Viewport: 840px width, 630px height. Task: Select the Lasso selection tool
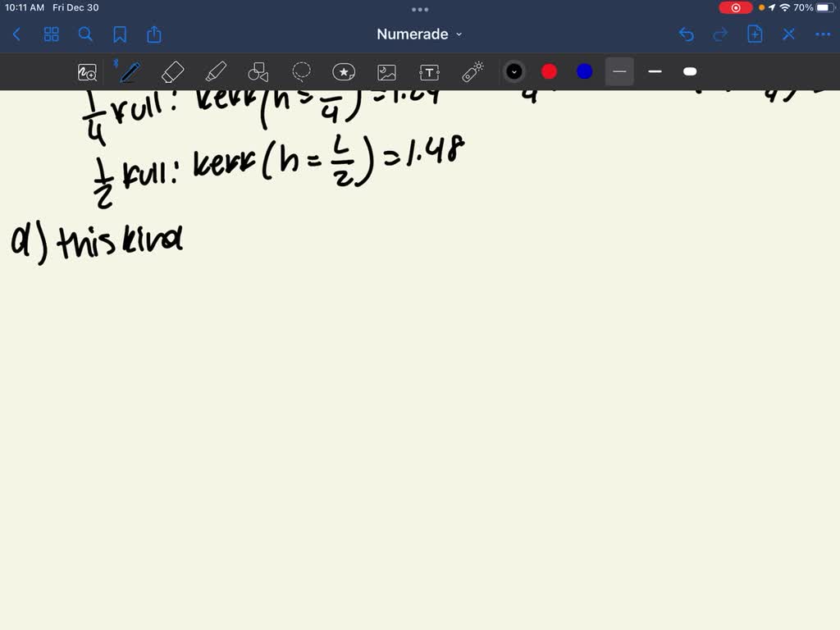coord(301,72)
